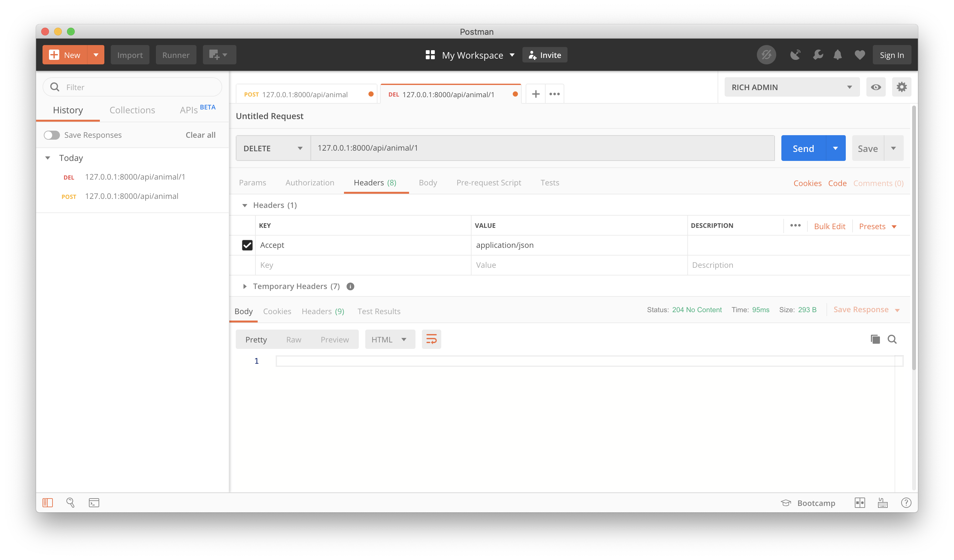Open keyboard shortcuts icon

tap(882, 502)
